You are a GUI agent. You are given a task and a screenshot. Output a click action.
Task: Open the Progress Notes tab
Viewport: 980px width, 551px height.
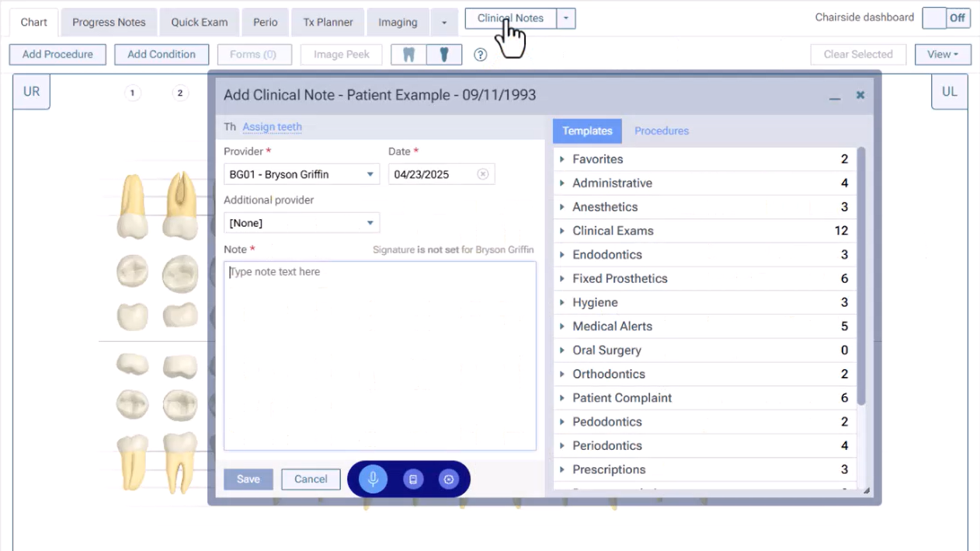tap(109, 22)
